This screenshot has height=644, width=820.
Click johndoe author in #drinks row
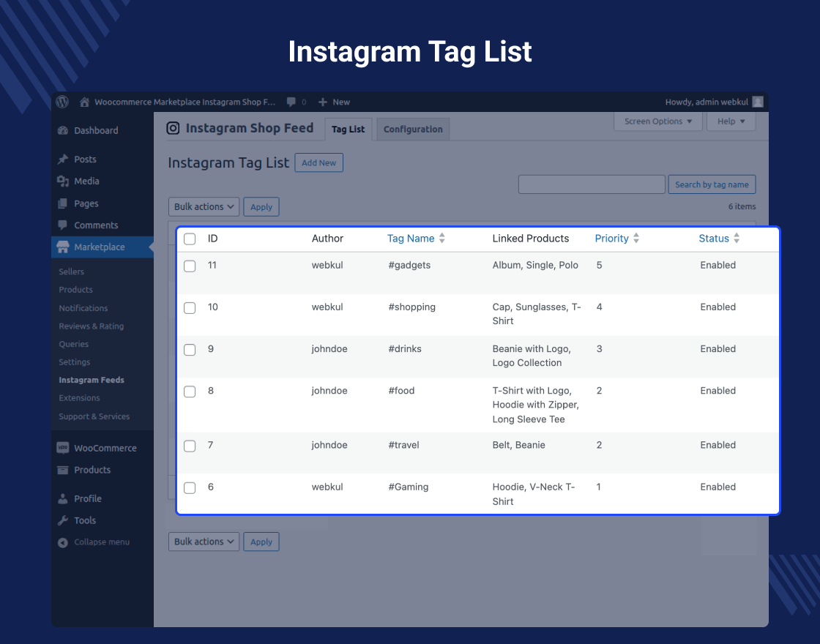(329, 348)
